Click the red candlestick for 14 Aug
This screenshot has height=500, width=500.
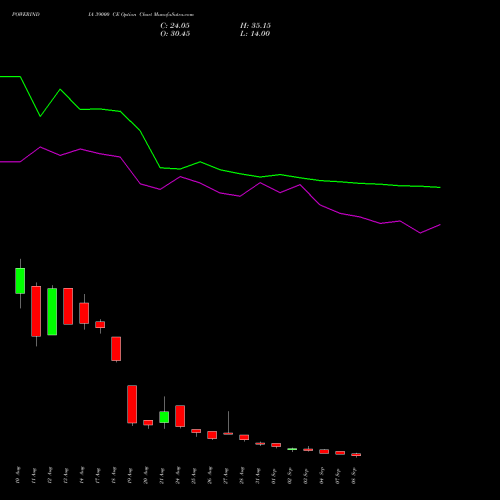[84, 313]
